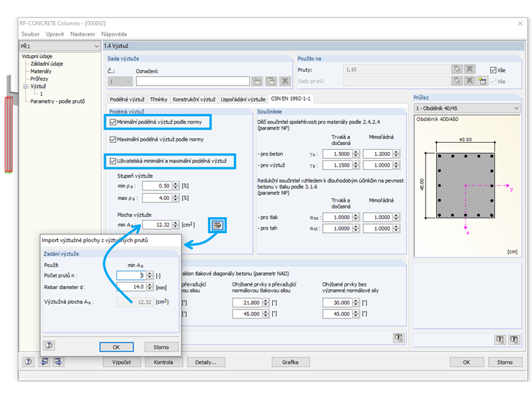
Task: Clear member sets in Sady prutů row
Action: pos(470,80)
